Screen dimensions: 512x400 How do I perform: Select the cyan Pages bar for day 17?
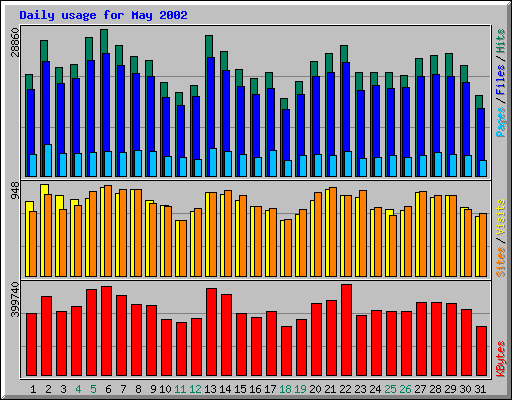coord(273,163)
